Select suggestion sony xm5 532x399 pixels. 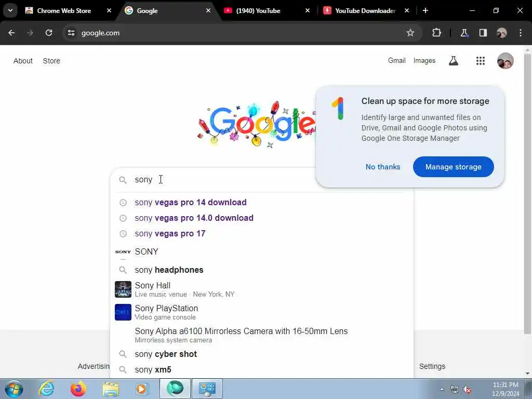pos(262,369)
